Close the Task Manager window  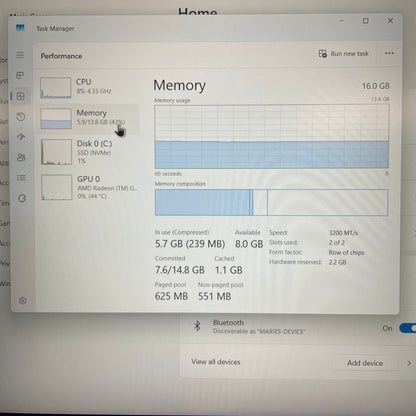coord(390,21)
